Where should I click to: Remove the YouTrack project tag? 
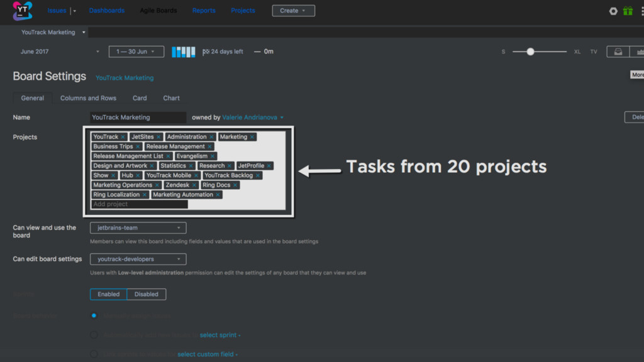pos(123,136)
